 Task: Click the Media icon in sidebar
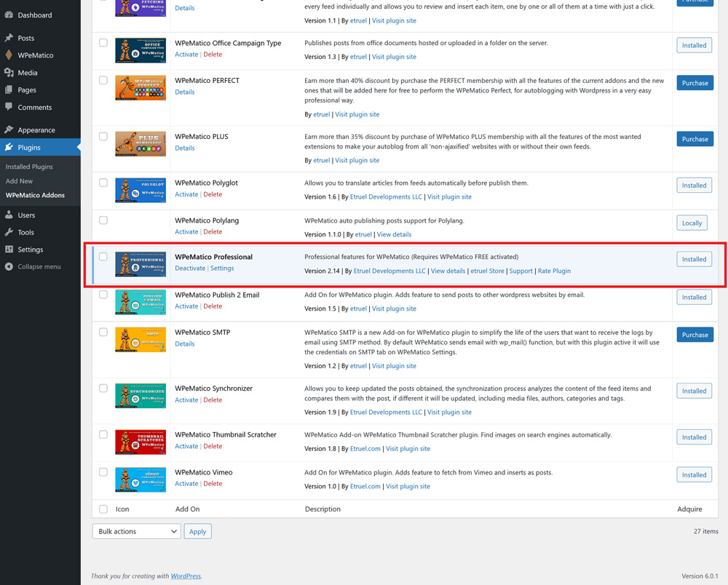point(9,72)
